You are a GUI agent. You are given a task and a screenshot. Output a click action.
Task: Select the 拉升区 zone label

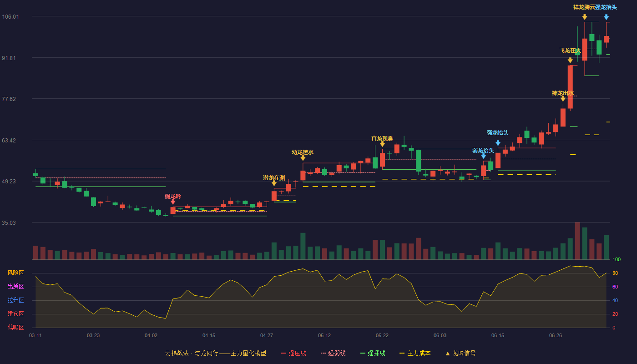coord(15,300)
